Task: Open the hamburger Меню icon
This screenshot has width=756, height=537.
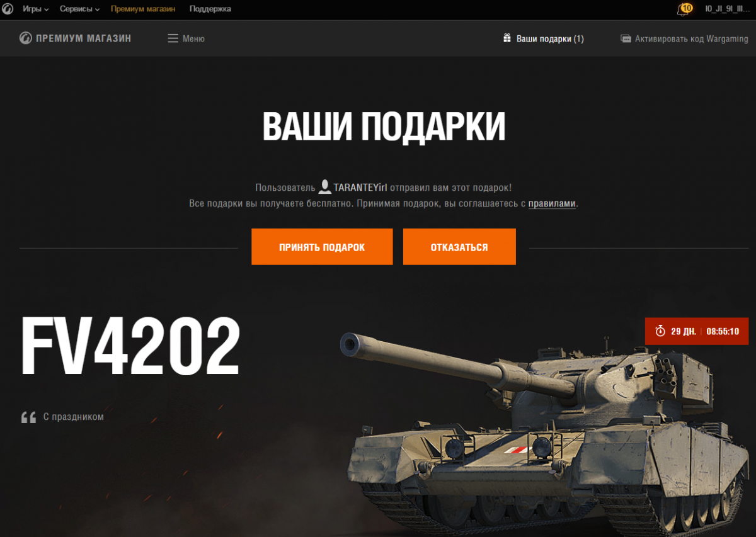Action: (173, 38)
